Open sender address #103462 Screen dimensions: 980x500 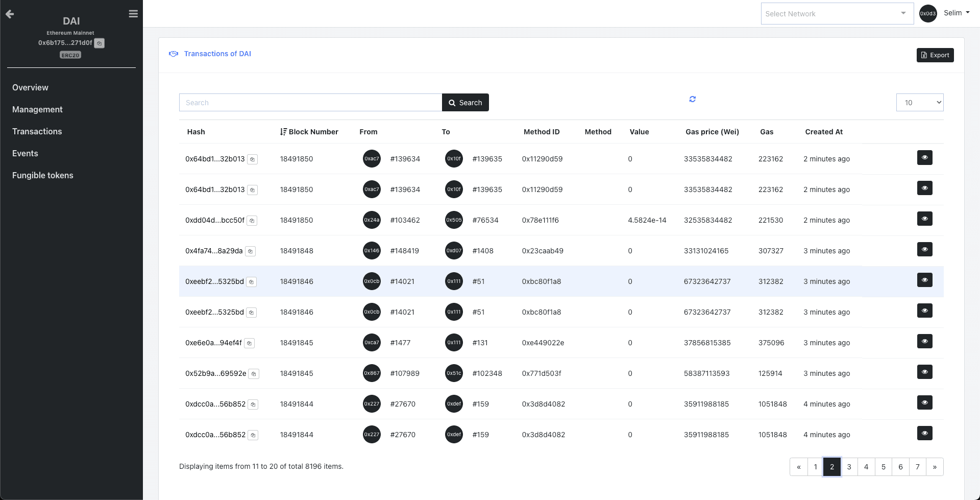pyautogui.click(x=405, y=220)
